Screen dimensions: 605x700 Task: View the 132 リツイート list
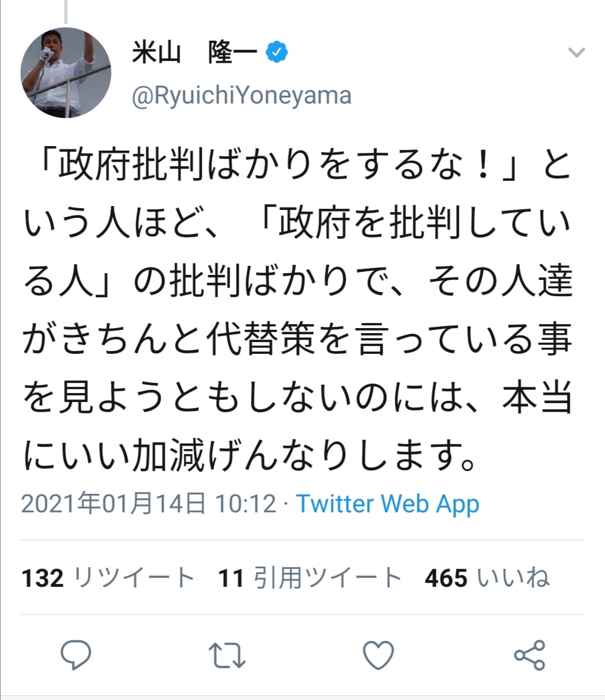point(108,577)
